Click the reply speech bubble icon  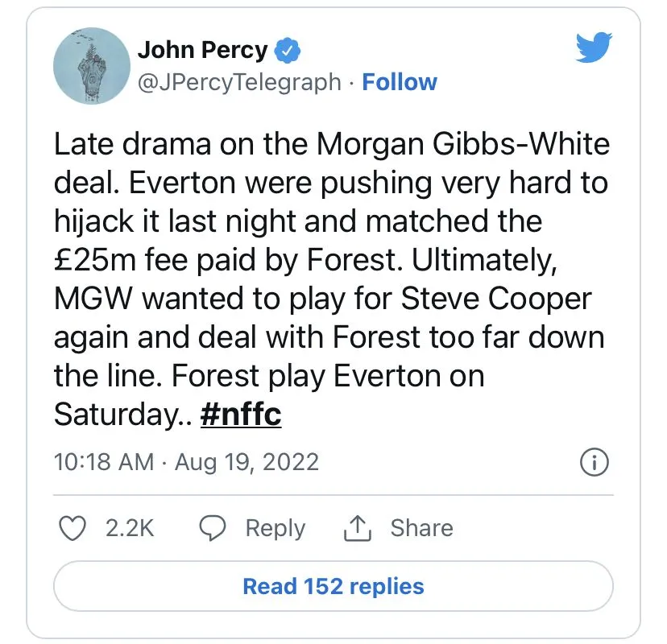(212, 528)
